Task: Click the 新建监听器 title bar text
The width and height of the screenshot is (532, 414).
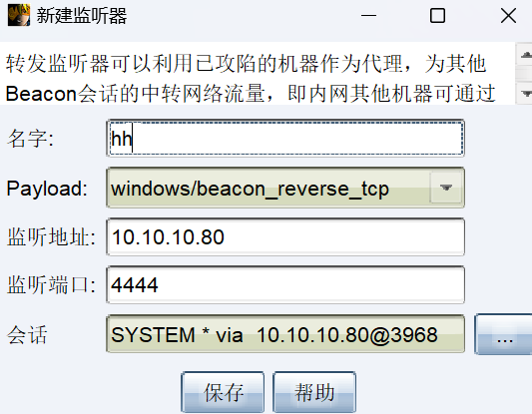Action: (82, 16)
